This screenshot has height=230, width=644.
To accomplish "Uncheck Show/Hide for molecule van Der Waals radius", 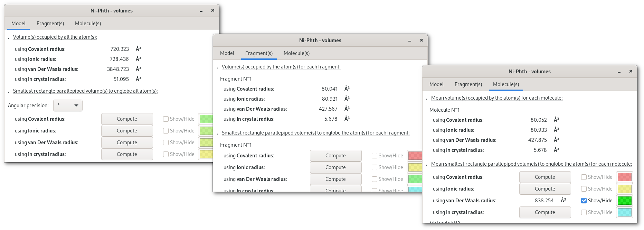I will pyautogui.click(x=584, y=201).
